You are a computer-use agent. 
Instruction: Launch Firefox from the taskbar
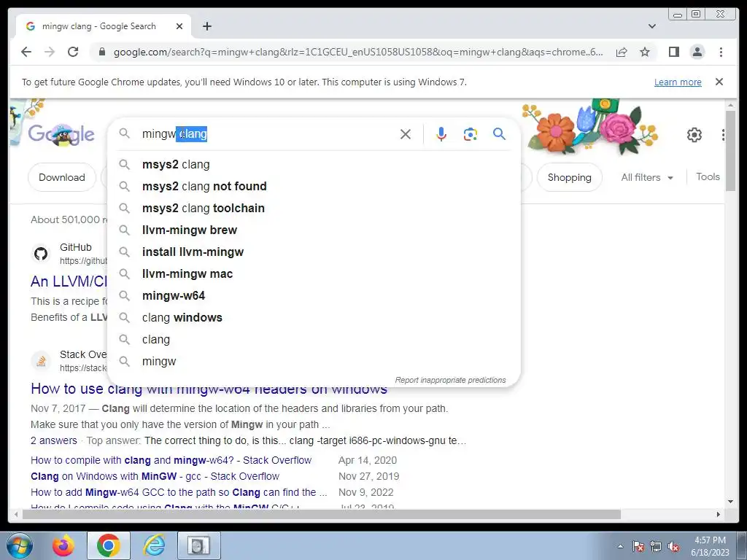(x=63, y=545)
